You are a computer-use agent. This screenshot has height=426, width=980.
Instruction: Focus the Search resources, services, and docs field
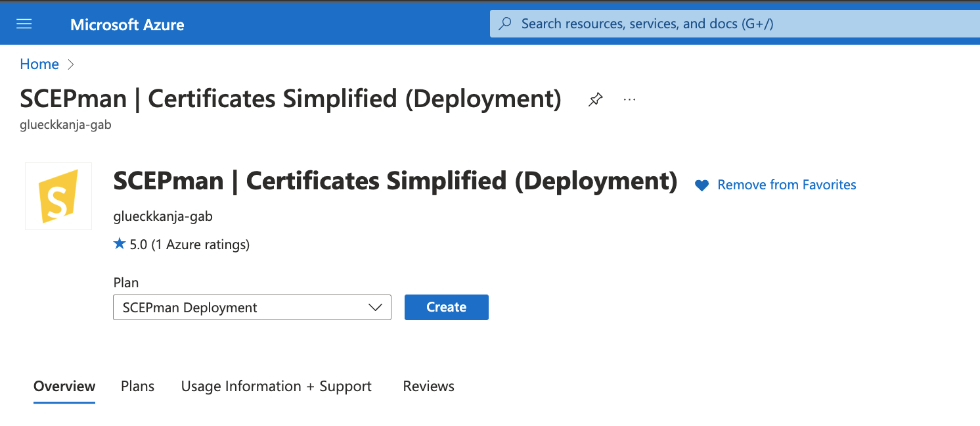click(735, 24)
